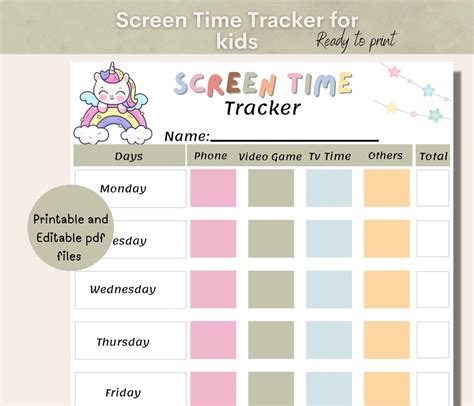Click the Days column header
The width and height of the screenshot is (474, 406).
pyautogui.click(x=129, y=156)
